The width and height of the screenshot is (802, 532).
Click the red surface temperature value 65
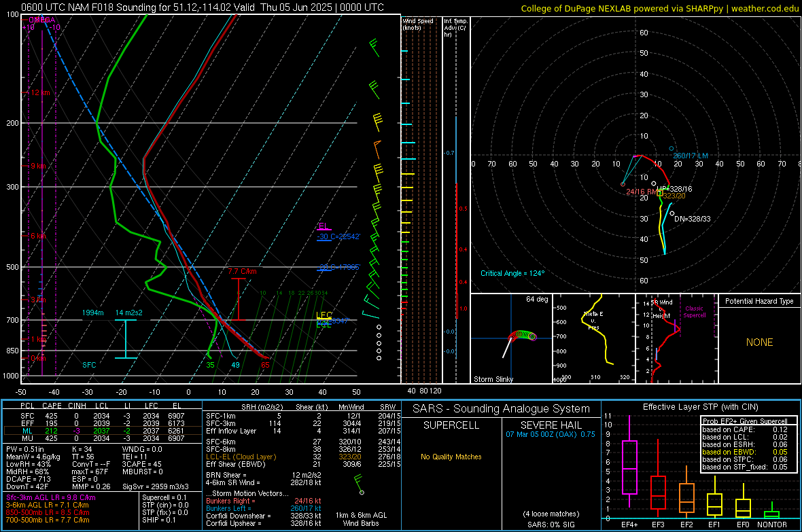coord(265,365)
